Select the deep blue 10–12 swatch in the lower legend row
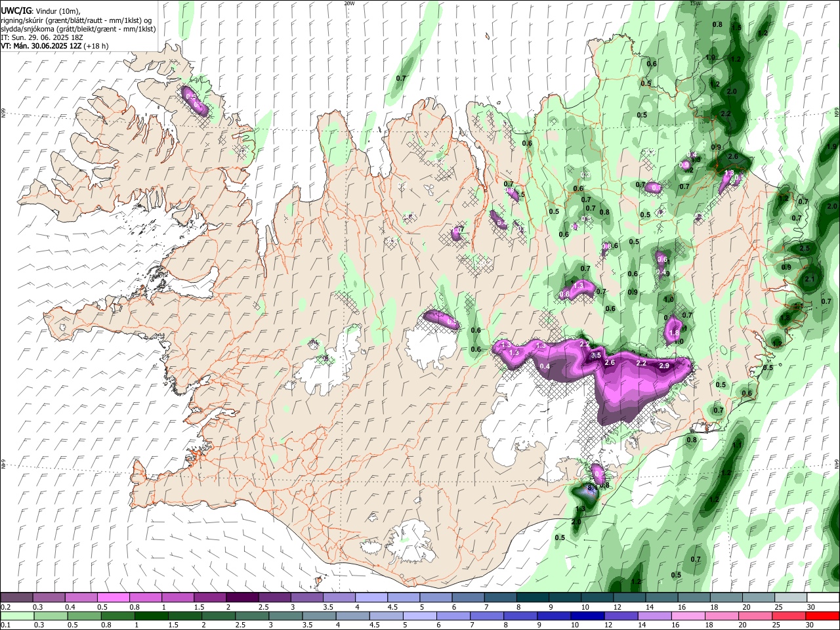Viewport: 840px width, 630px height. (x=587, y=616)
